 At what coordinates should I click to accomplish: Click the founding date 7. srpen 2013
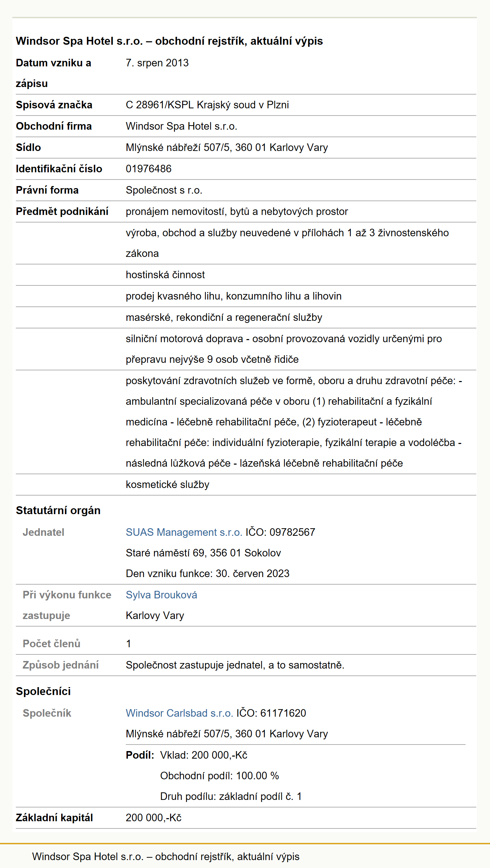pos(157,63)
